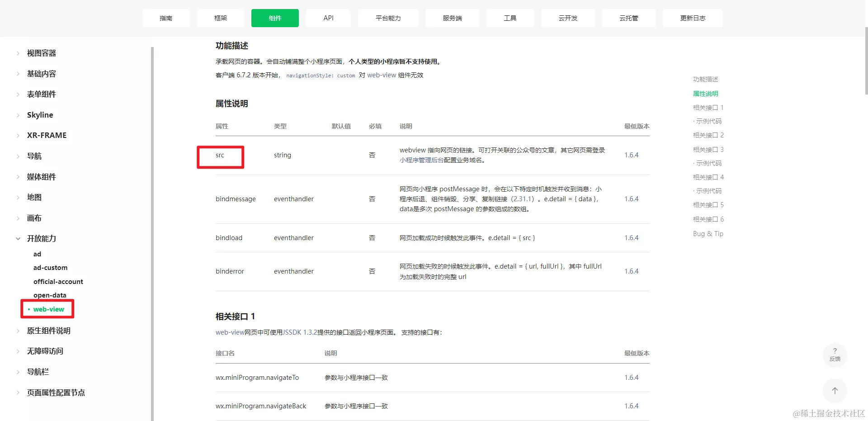Image resolution: width=868 pixels, height=421 pixels.
Task: Open the open-data component page
Action: pyautogui.click(x=50, y=295)
